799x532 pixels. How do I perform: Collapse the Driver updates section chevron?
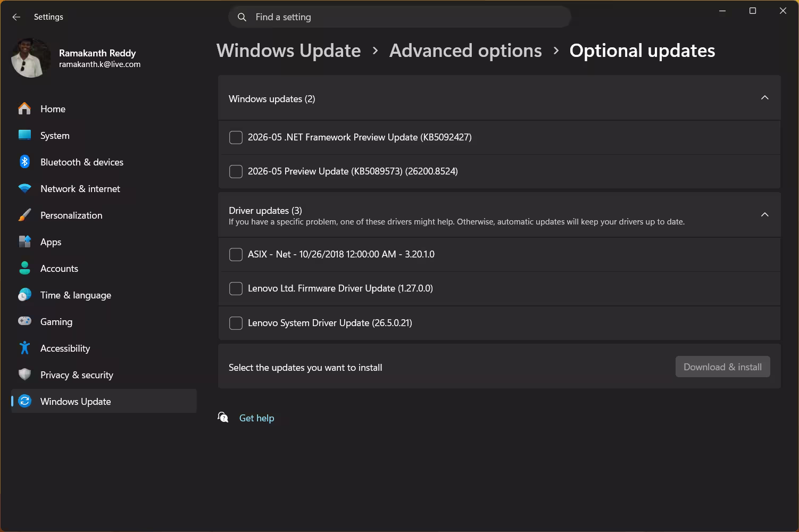point(764,215)
